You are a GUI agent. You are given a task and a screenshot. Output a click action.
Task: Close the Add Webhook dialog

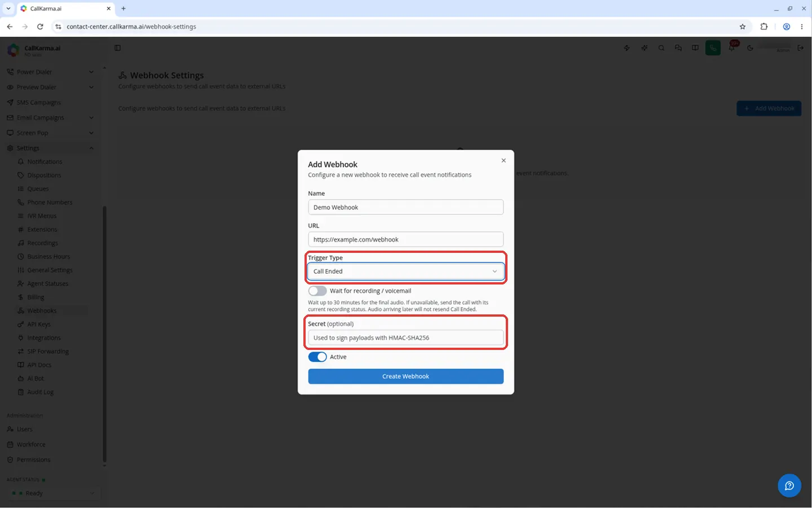click(504, 160)
